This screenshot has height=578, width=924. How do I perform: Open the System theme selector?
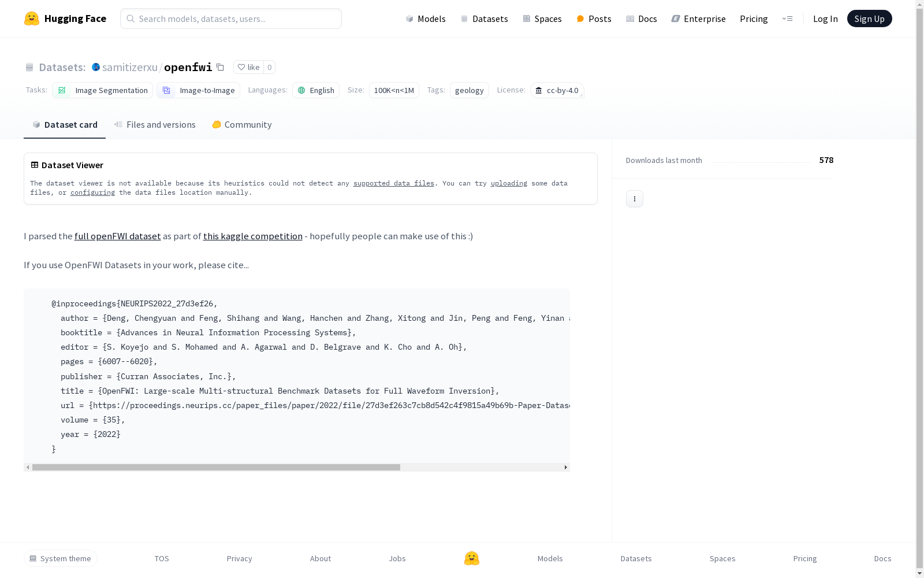(60, 558)
